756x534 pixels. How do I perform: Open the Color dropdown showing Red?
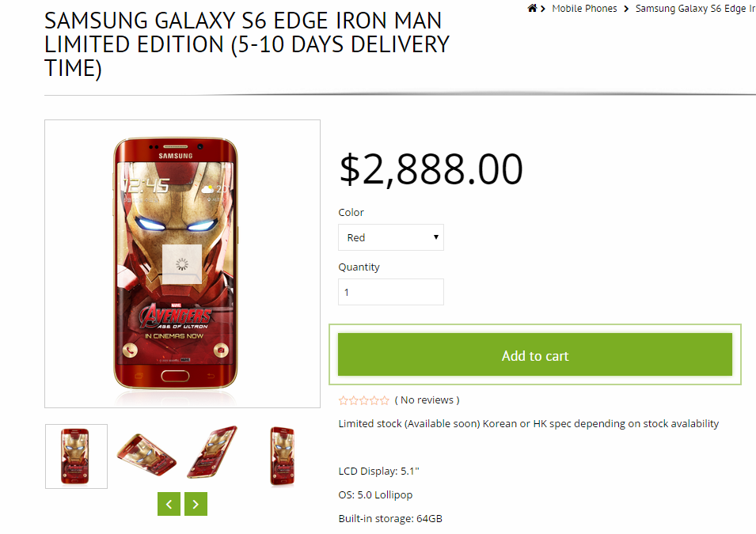391,237
